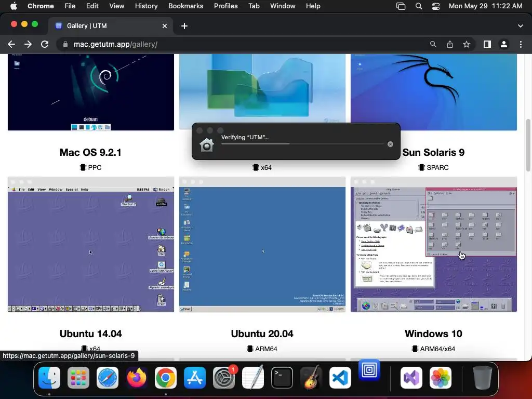Open Terminal from the Dock
532x399 pixels.
pos(282,377)
